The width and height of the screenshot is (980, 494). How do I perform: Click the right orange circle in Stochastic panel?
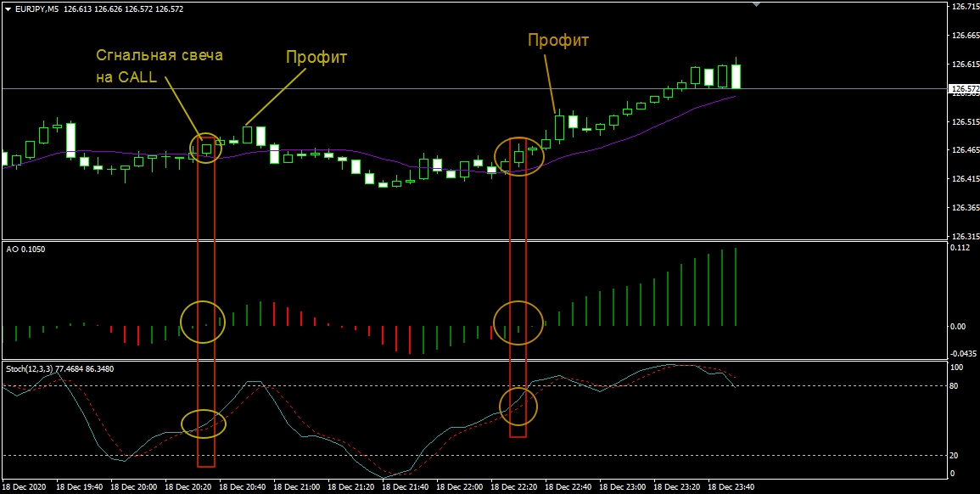pyautogui.click(x=518, y=407)
